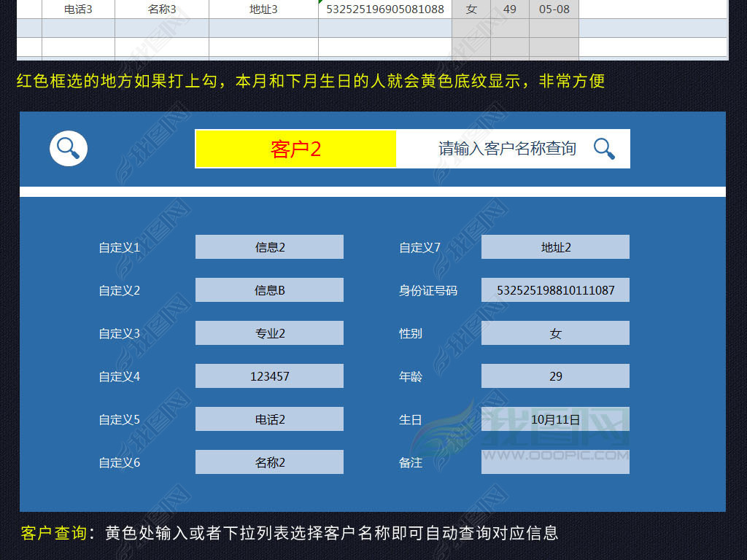Click the 性别 value showing 女
Viewport: 747px width, 560px height.
coord(555,332)
